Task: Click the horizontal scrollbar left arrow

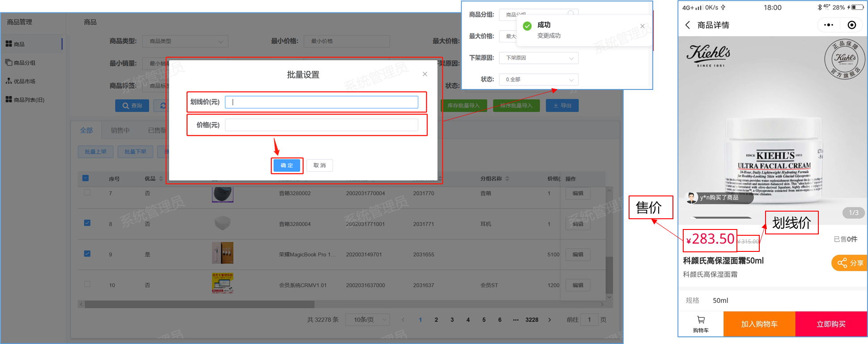Action: [81, 304]
